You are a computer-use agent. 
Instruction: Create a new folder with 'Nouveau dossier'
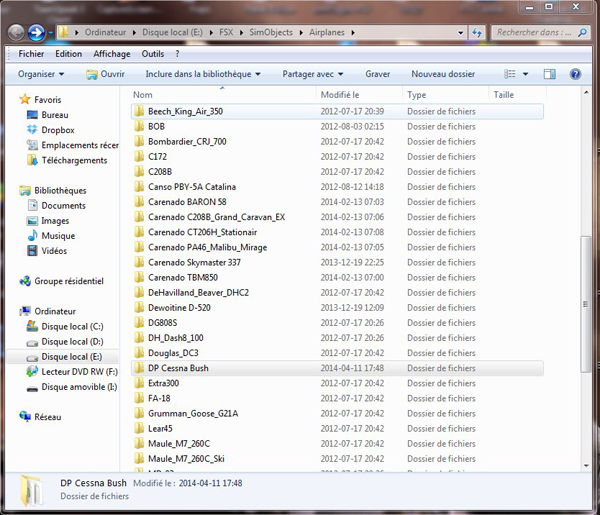point(443,74)
